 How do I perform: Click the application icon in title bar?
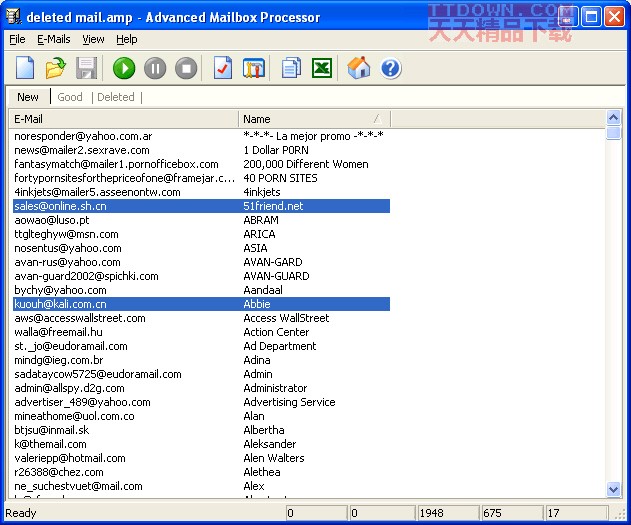13,16
